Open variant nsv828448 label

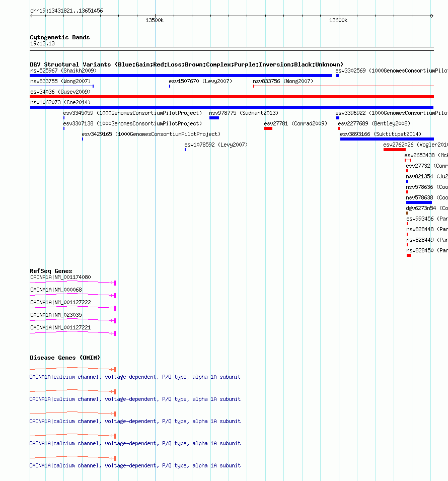tap(427, 229)
